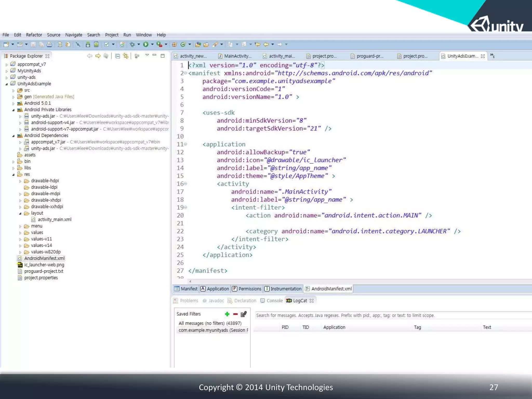Select All messages (no filters) filter
Image resolution: width=532 pixels, height=399 pixels.
pos(210,323)
